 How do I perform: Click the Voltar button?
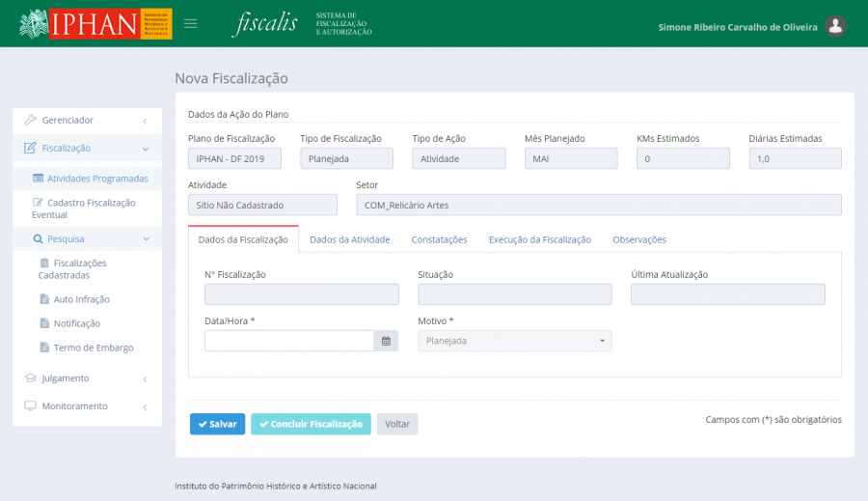point(396,424)
